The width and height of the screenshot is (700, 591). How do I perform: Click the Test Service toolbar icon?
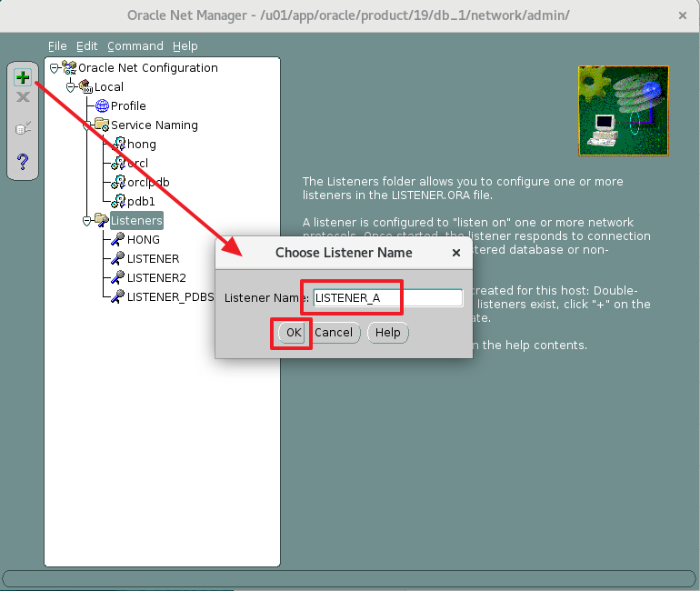point(23,128)
